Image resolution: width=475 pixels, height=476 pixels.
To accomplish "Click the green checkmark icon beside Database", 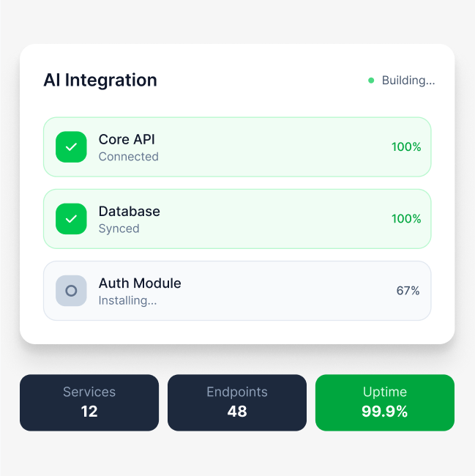I will click(x=71, y=219).
